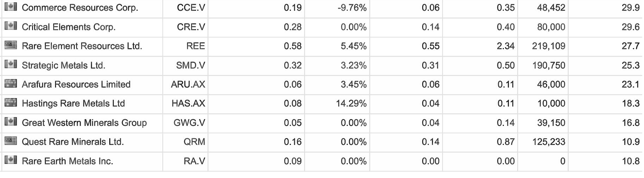
Task: Click Canadian flag beside Commerce Resources Corp.
Action: tap(11, 7)
